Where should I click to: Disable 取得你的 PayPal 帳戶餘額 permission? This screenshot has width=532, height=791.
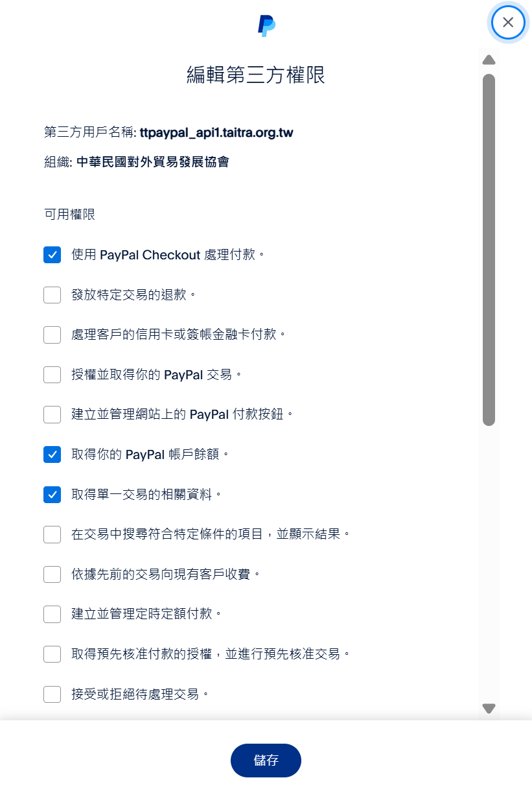tap(52, 455)
